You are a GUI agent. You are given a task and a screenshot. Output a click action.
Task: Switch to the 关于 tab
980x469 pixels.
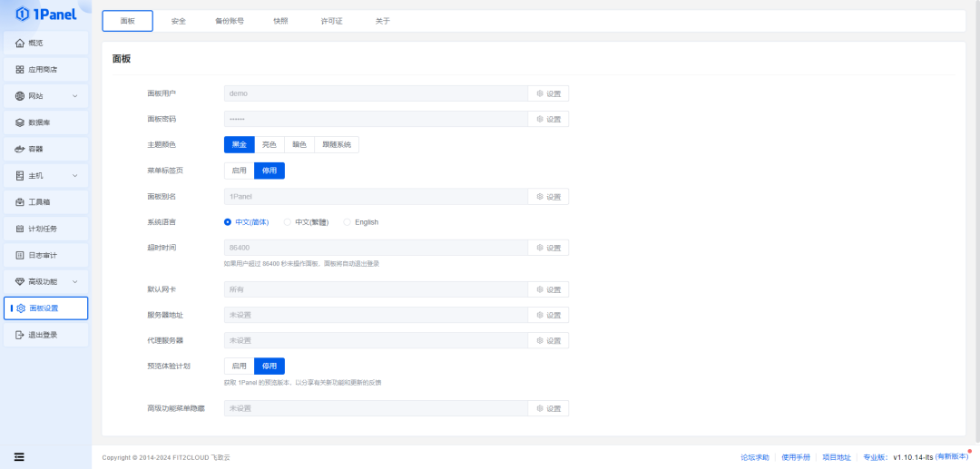point(383,21)
